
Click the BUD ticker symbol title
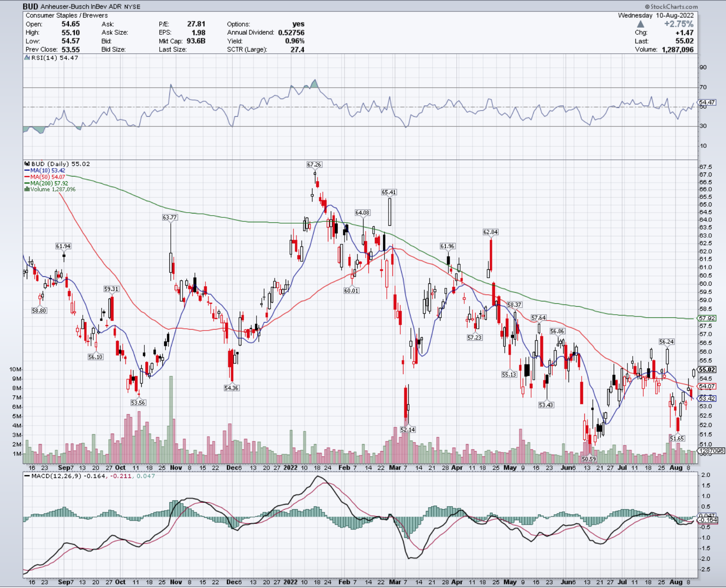(30, 7)
